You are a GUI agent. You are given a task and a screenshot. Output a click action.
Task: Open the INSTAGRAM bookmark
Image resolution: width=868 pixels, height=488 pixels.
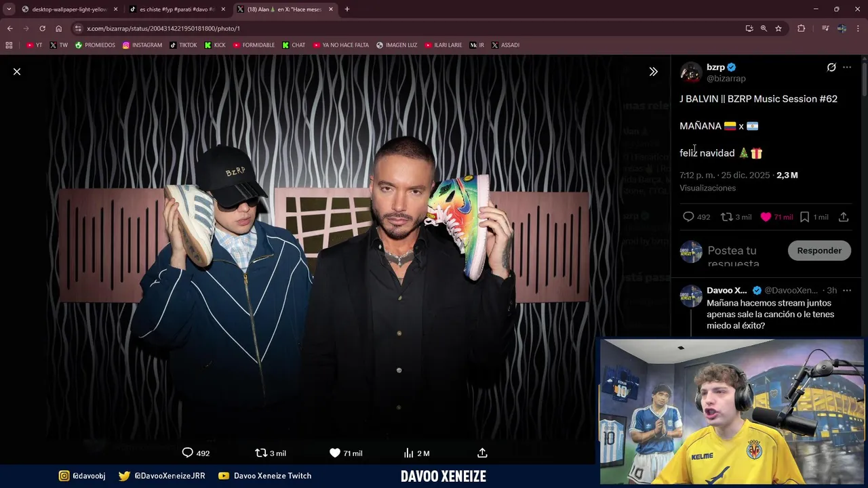click(x=142, y=45)
